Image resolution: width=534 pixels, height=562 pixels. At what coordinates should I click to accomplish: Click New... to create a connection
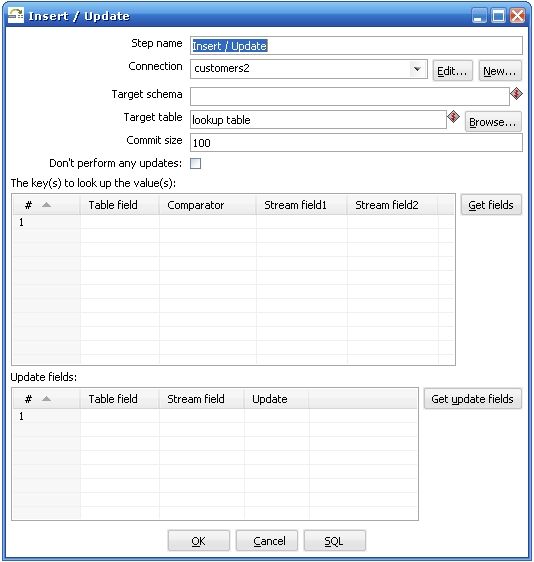(x=500, y=71)
